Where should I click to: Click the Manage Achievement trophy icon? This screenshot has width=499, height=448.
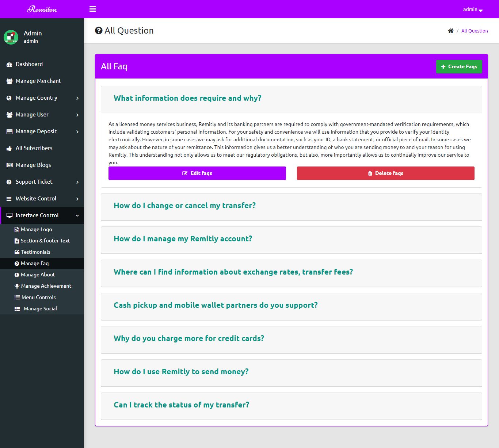click(x=17, y=286)
